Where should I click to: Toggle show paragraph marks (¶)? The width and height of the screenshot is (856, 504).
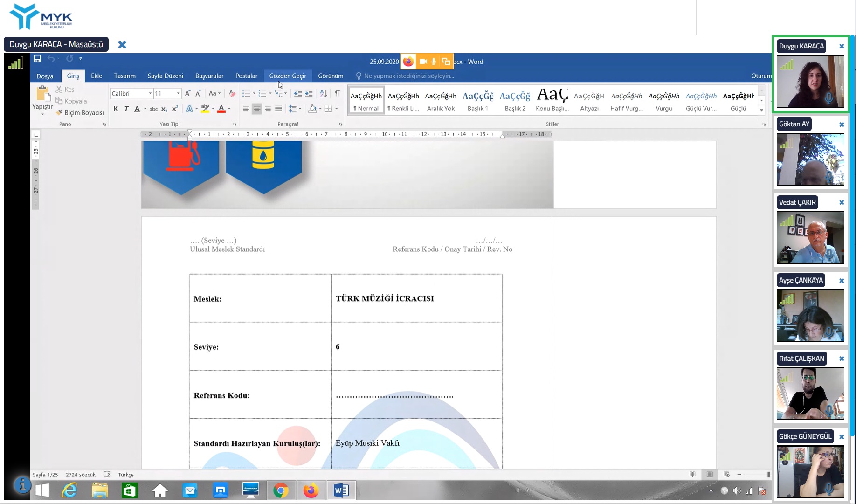(x=337, y=94)
